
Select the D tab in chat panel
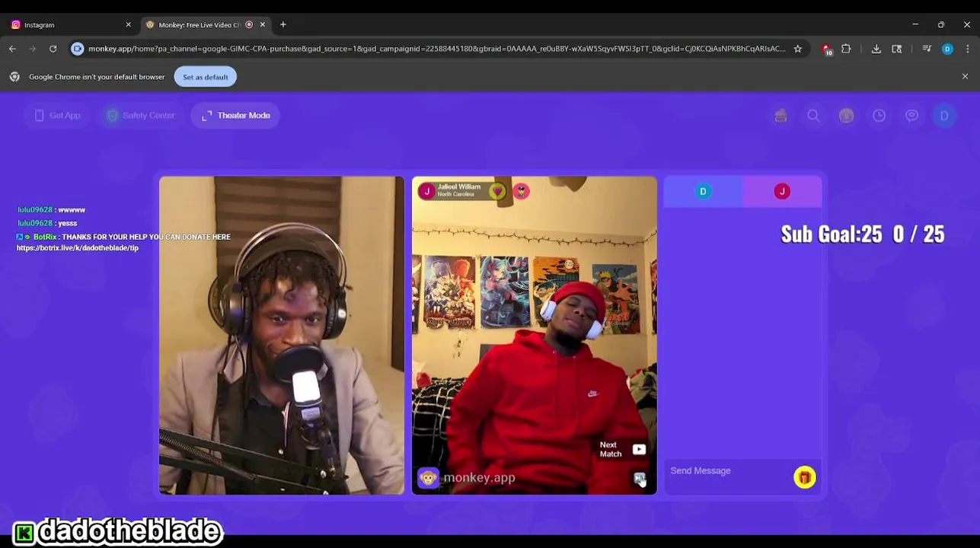(704, 192)
